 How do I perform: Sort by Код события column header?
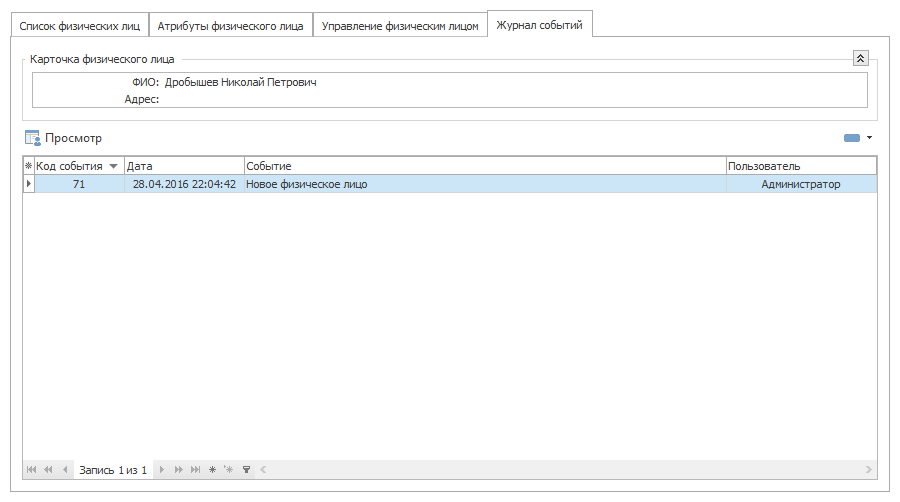click(79, 166)
